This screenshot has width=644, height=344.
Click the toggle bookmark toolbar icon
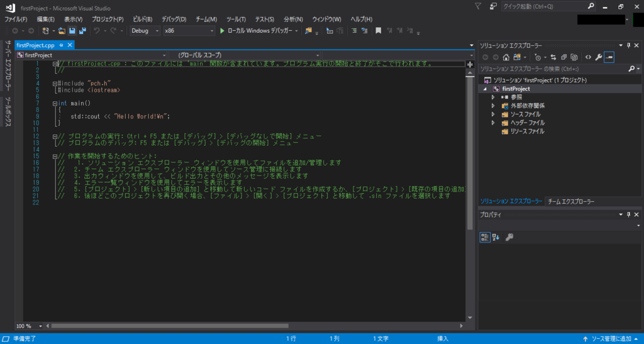coord(378,31)
